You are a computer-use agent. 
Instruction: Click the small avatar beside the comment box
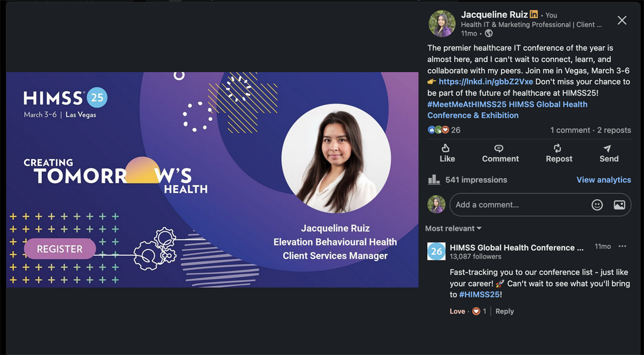pos(436,205)
